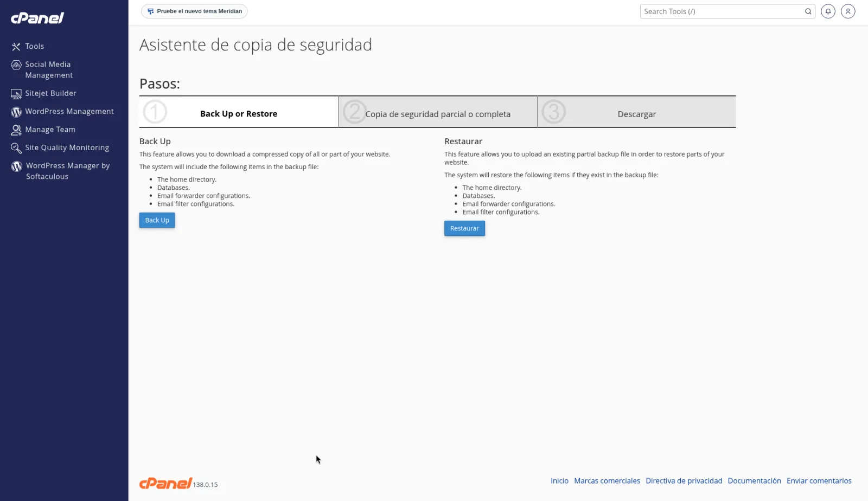Click WordPress Manager by Softaculous icon
The width and height of the screenshot is (868, 501).
pyautogui.click(x=17, y=166)
